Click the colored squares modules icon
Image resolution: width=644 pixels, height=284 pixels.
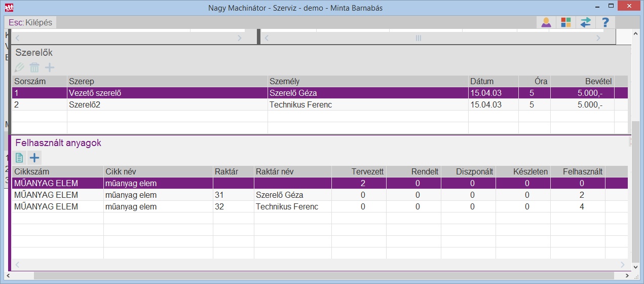point(565,23)
